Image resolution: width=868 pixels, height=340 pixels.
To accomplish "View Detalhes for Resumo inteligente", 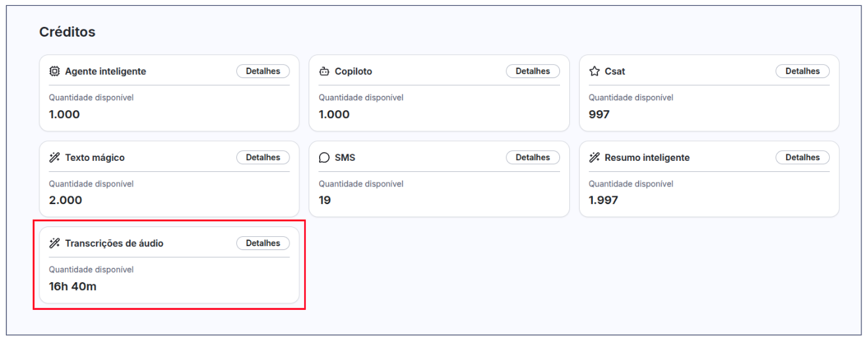I will [x=802, y=158].
